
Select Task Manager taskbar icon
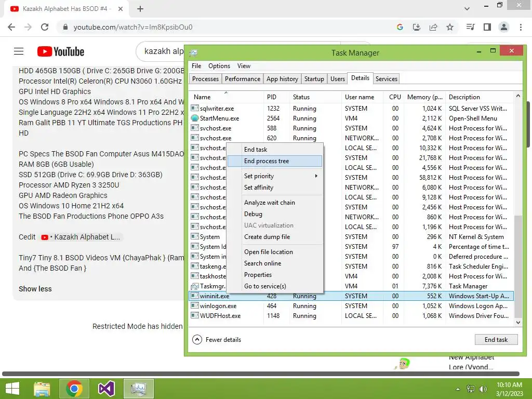click(x=138, y=389)
